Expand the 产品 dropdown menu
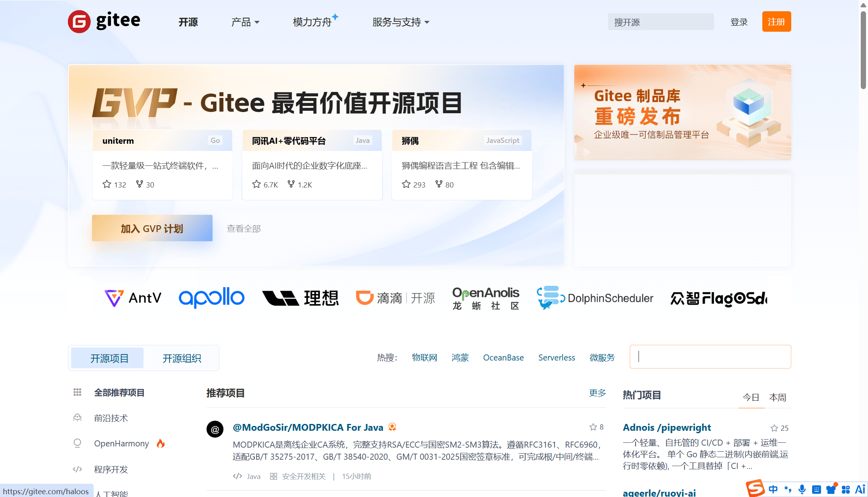The image size is (868, 497). pos(245,22)
